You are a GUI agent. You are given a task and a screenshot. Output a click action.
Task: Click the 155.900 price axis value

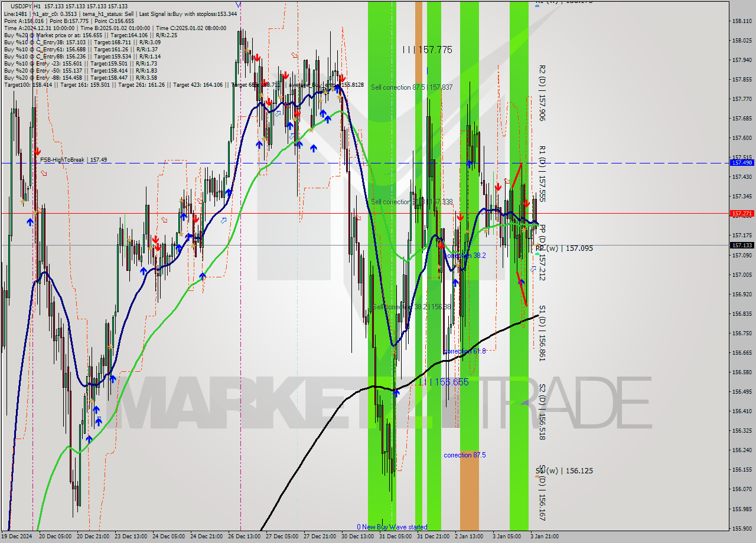[742, 528]
